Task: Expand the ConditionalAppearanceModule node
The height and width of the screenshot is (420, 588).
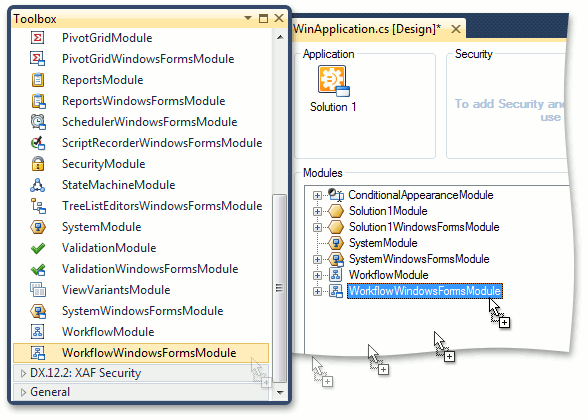Action: pyautogui.click(x=317, y=195)
